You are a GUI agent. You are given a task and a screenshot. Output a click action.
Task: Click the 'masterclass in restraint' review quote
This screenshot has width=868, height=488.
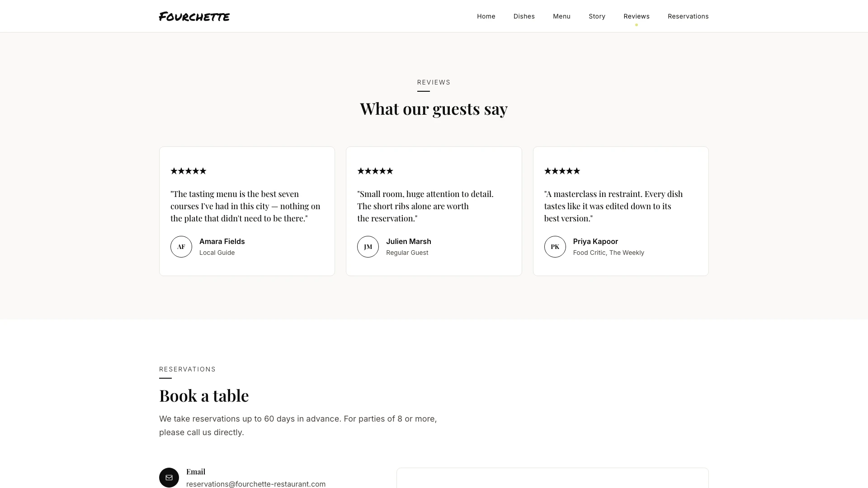(x=613, y=206)
